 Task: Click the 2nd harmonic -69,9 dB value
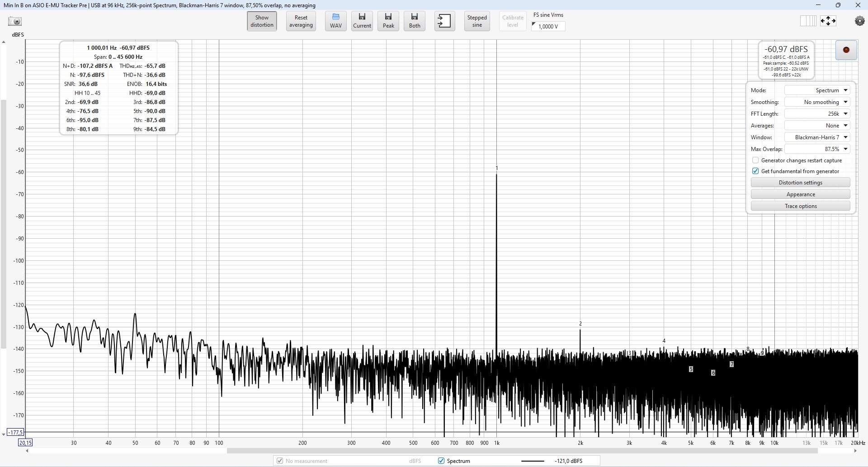(x=88, y=102)
